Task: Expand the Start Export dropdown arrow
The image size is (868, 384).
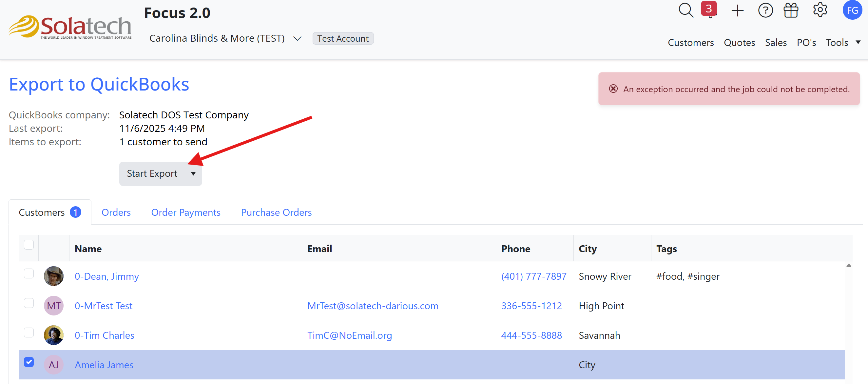Action: [193, 173]
